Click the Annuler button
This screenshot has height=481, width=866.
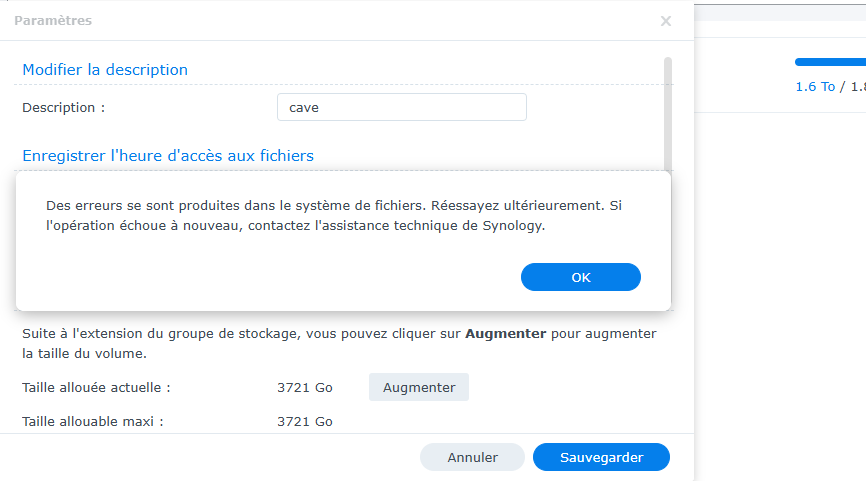coord(472,457)
